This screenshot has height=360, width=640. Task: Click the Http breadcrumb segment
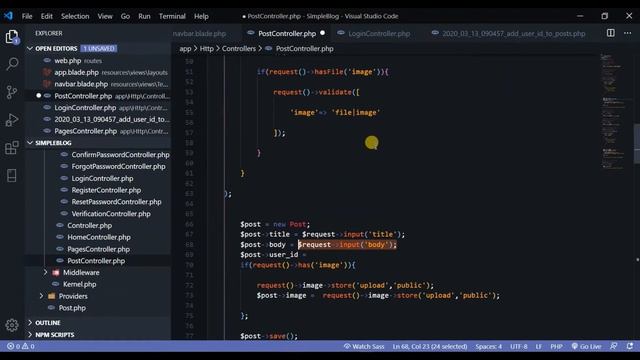207,49
